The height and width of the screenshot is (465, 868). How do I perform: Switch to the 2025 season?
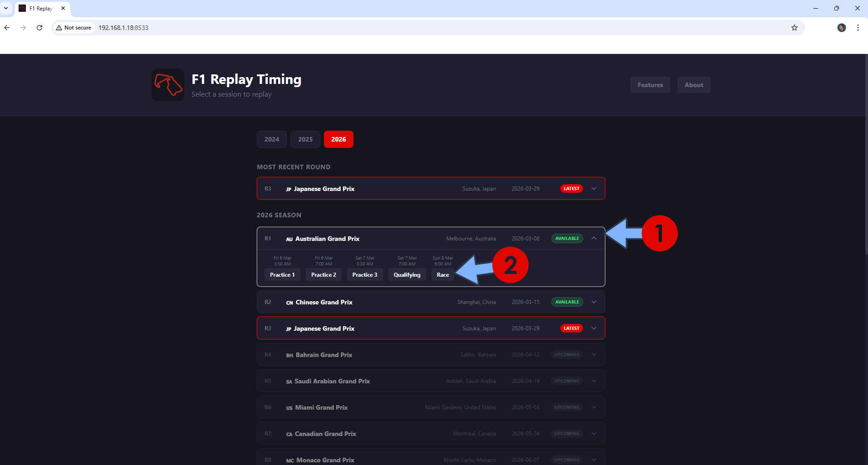pyautogui.click(x=305, y=139)
